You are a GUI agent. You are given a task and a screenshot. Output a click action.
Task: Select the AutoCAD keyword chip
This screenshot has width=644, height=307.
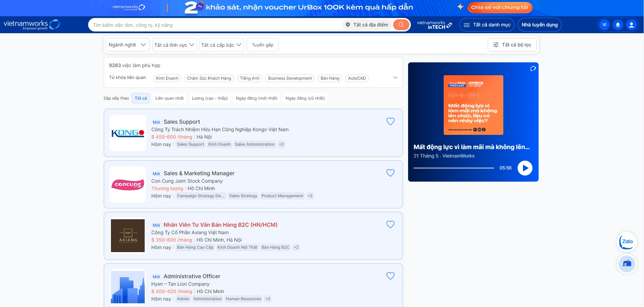tap(357, 78)
